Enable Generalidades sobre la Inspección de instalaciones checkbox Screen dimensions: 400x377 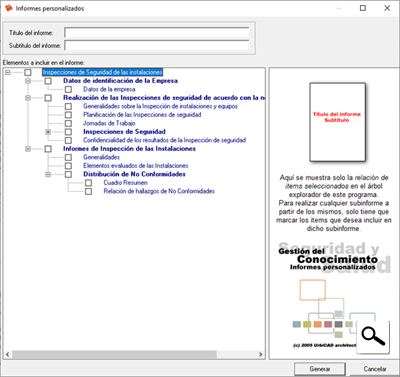(x=68, y=106)
